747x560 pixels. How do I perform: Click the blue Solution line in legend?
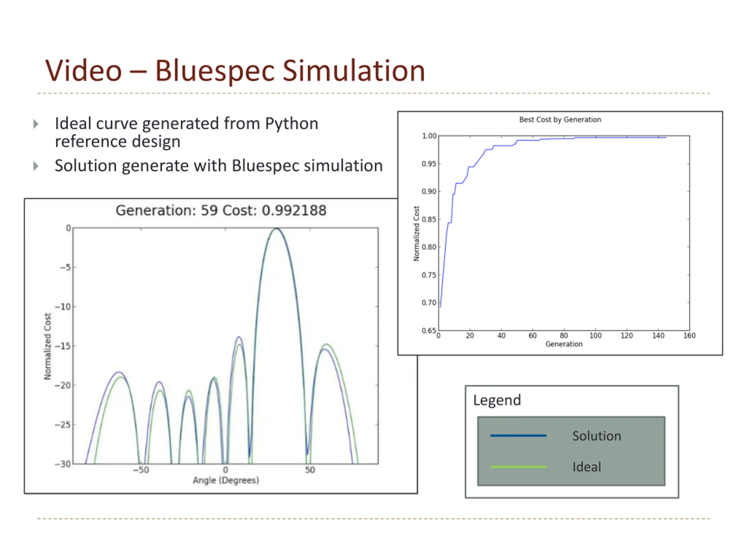pos(518,436)
